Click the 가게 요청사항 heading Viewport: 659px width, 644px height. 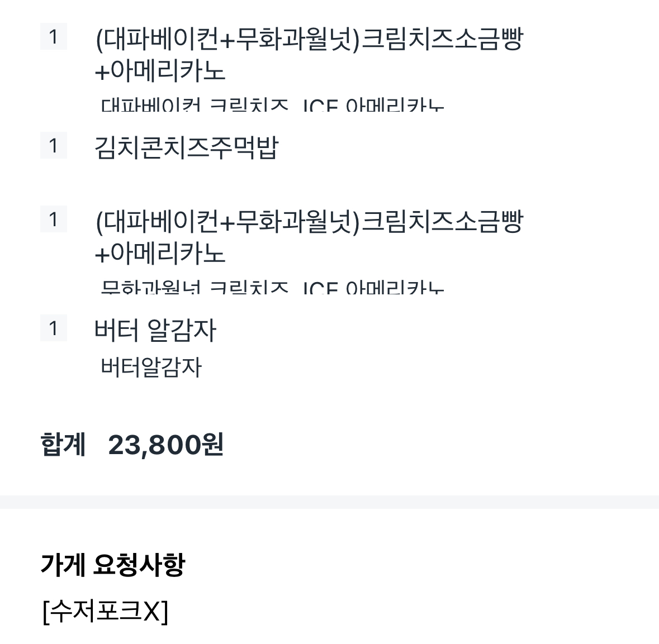[x=112, y=565]
